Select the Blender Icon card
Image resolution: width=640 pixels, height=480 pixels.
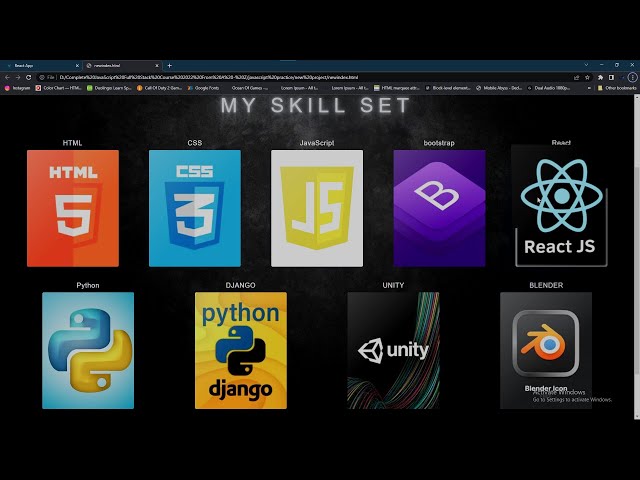pyautogui.click(x=546, y=350)
